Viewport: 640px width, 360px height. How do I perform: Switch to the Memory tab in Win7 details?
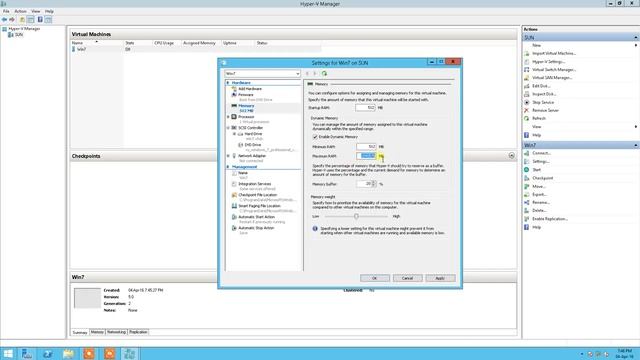pyautogui.click(x=97, y=332)
